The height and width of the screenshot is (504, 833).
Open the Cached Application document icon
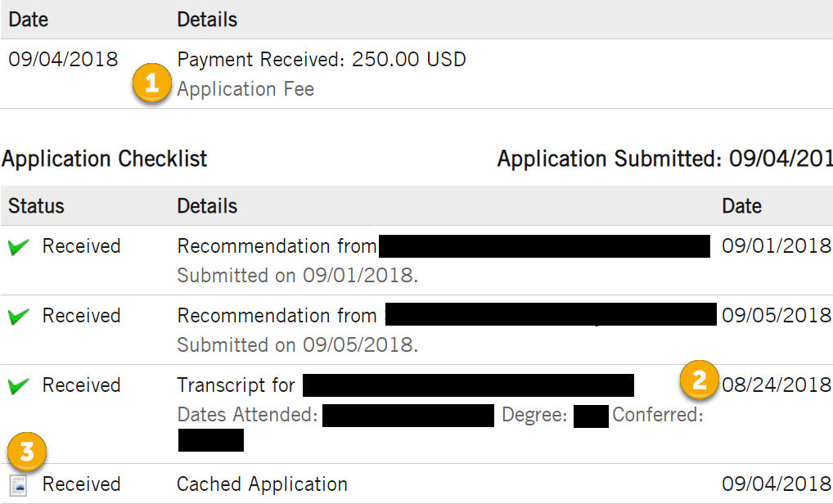click(x=19, y=485)
